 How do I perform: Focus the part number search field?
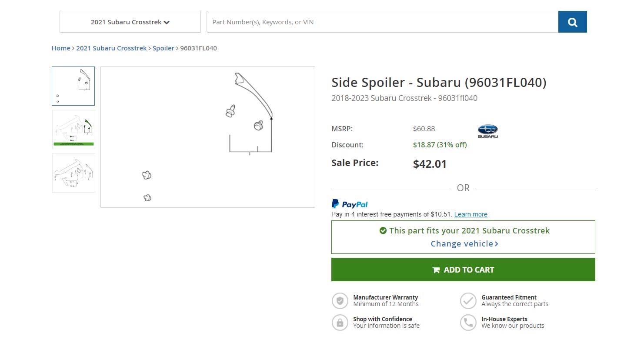point(382,22)
